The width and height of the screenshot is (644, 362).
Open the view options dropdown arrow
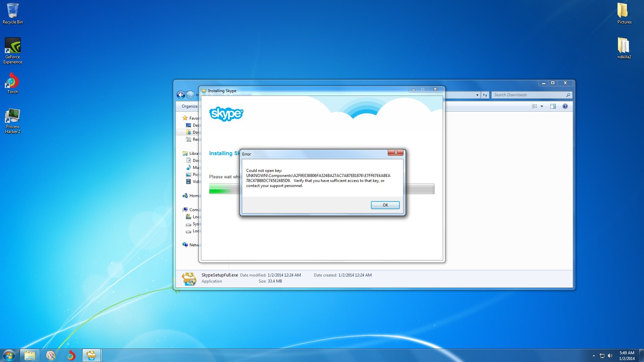542,106
